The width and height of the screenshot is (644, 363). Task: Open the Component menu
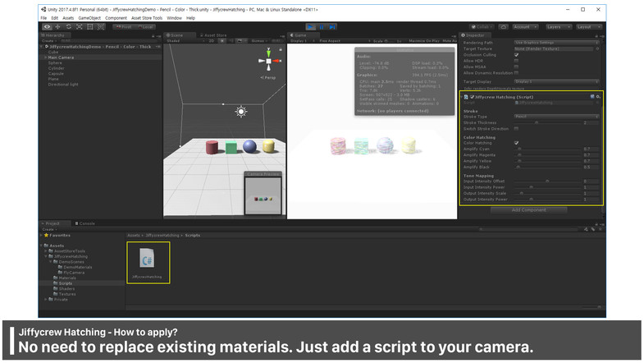[x=116, y=18]
